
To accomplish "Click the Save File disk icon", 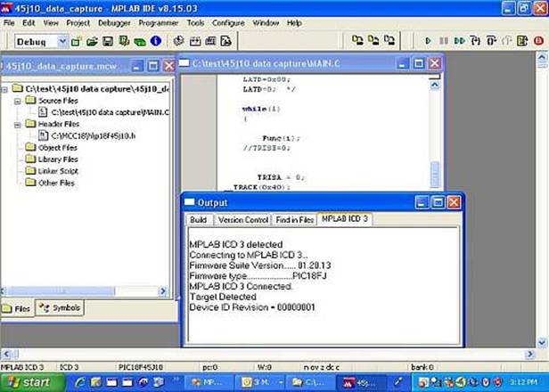I will click(107, 41).
